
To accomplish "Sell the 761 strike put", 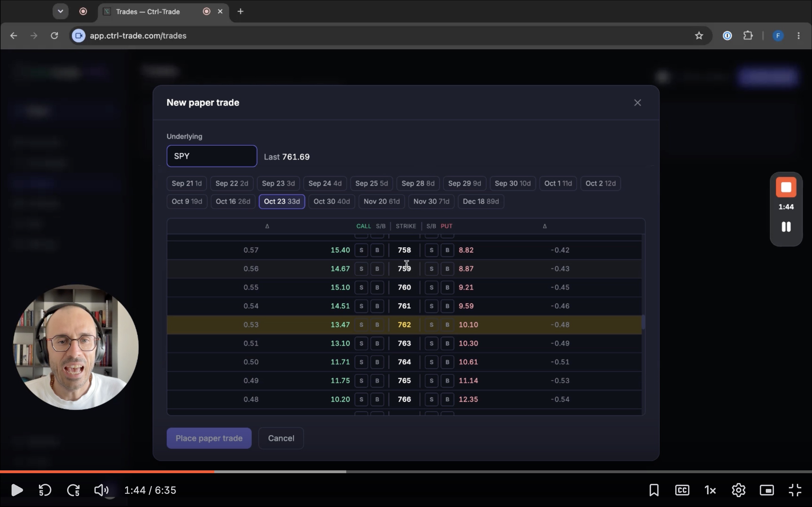I will click(431, 306).
